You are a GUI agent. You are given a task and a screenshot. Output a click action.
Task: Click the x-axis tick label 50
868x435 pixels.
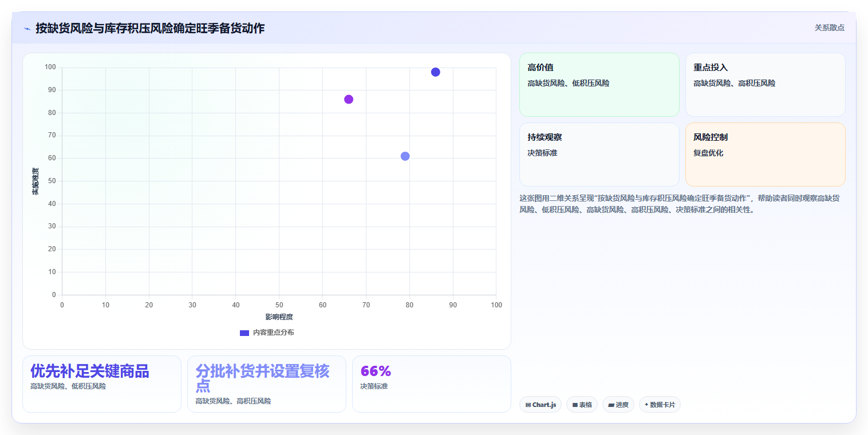(x=279, y=305)
